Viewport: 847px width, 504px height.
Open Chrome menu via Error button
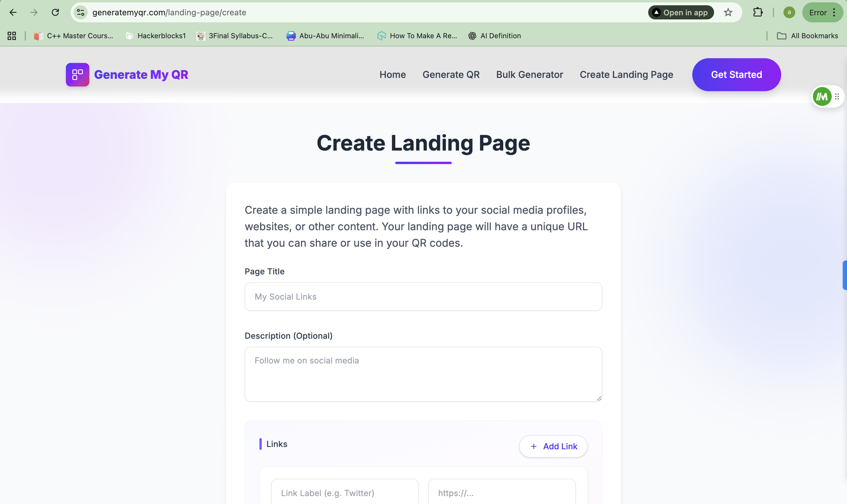(822, 13)
